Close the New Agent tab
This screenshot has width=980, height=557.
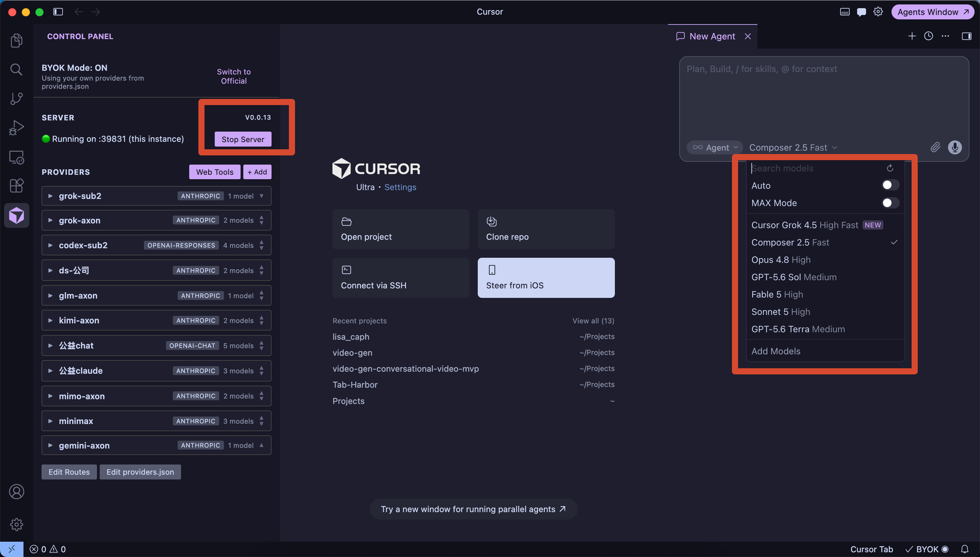[x=748, y=36]
